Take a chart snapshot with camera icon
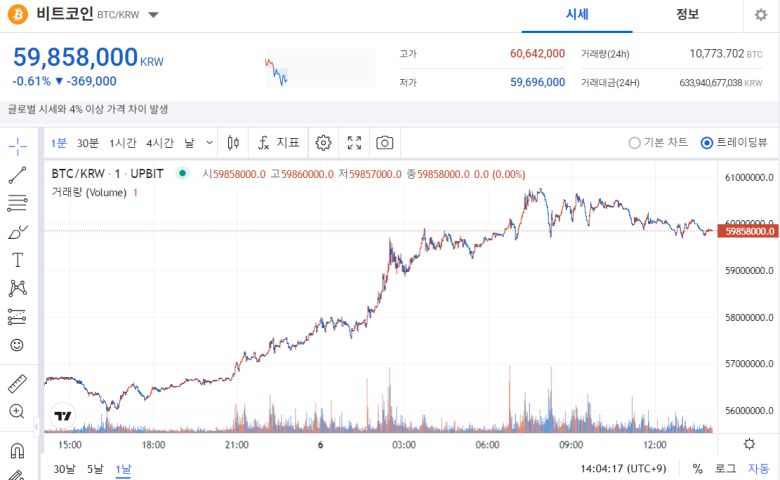780x480 pixels. (x=385, y=143)
